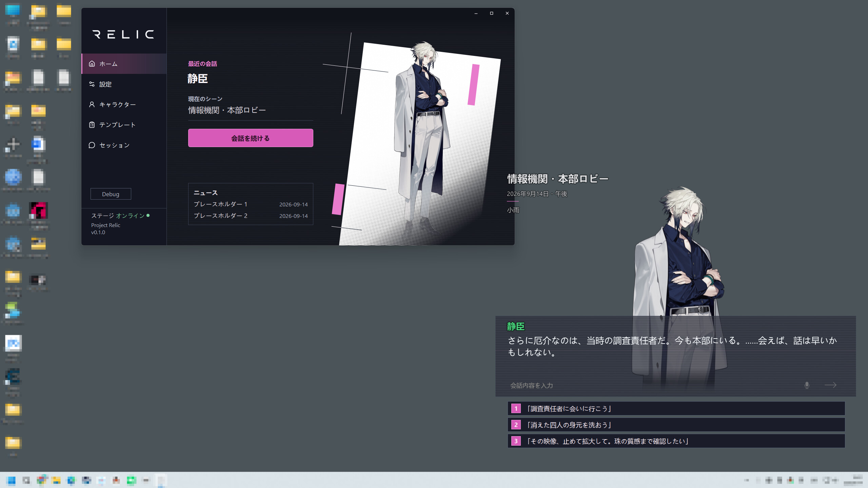Open the Windows Start button on taskbar

11,480
